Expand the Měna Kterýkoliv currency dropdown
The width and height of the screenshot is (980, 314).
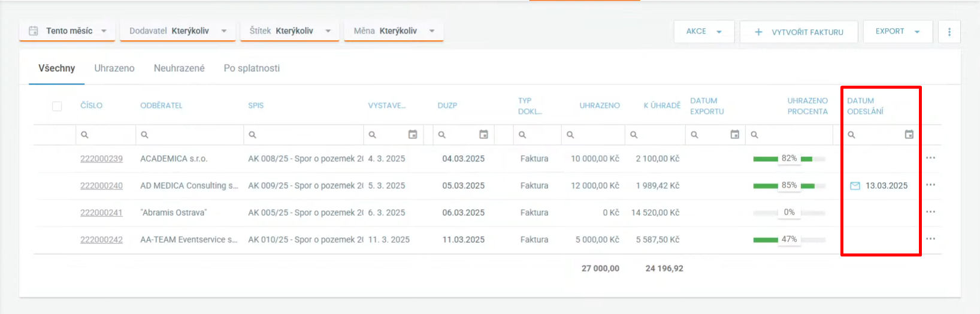(x=394, y=31)
